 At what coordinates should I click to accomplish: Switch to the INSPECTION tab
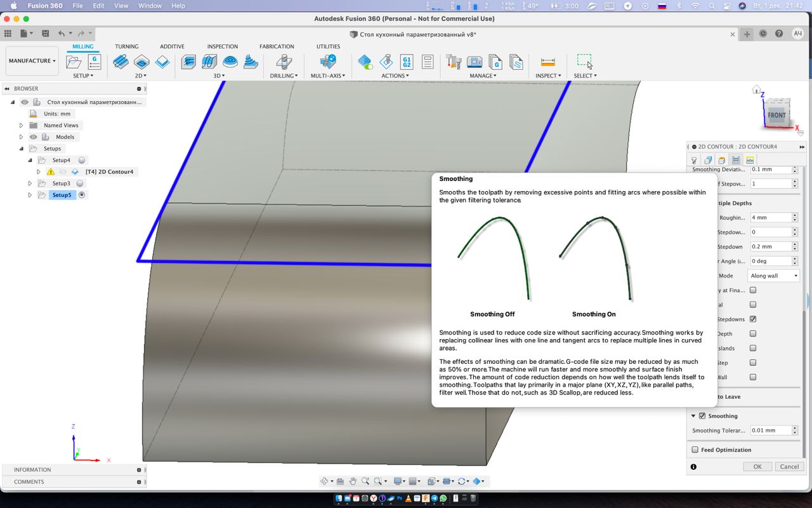(x=223, y=46)
